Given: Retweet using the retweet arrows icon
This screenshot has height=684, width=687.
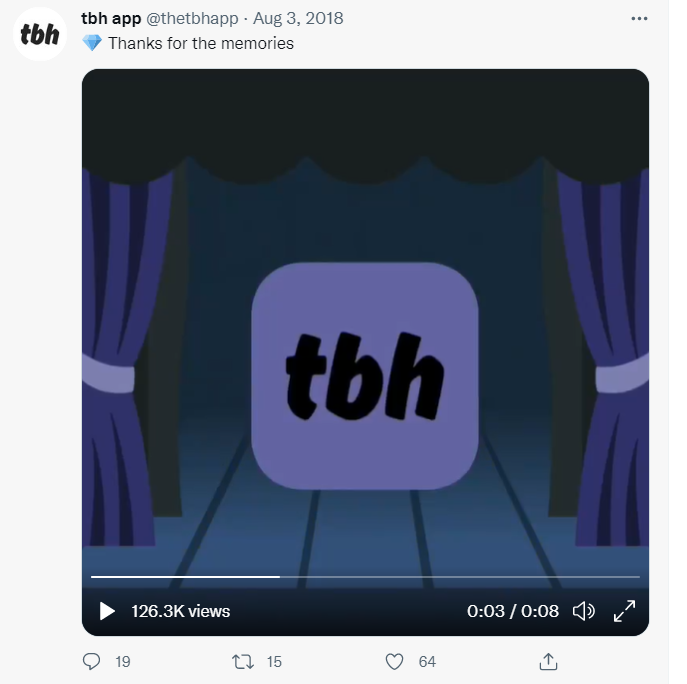Looking at the screenshot, I should coord(243,662).
